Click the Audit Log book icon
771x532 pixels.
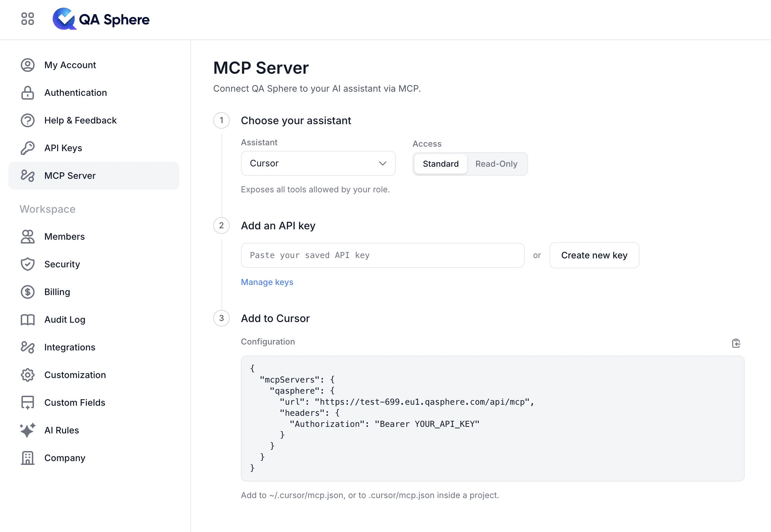[x=28, y=320]
